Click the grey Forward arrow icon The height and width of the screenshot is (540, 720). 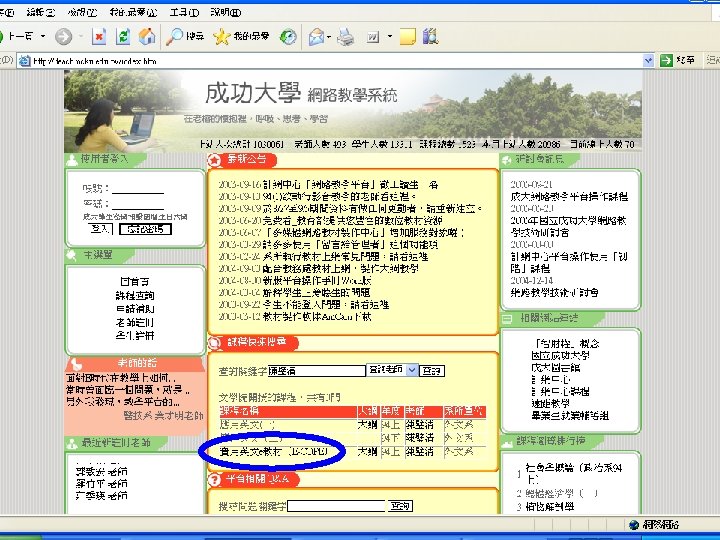[x=63, y=36]
